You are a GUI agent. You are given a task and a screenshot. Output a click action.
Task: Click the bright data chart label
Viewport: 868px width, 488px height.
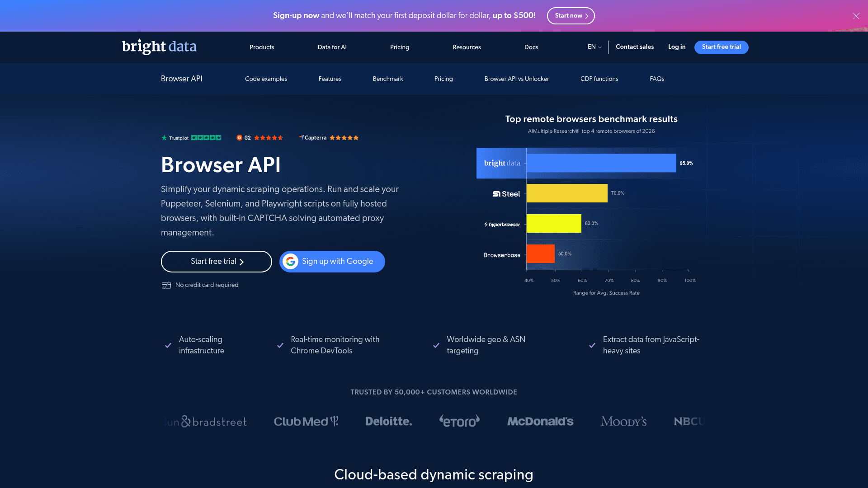(x=502, y=163)
